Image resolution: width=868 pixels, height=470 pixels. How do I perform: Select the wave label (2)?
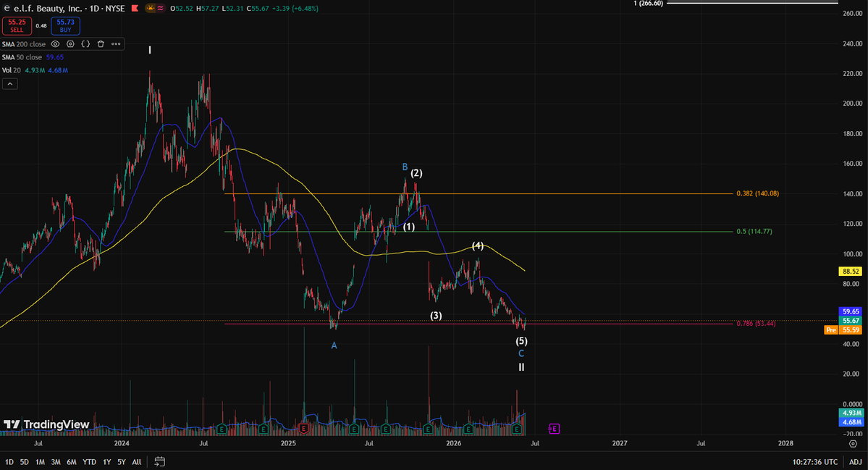(x=416, y=173)
